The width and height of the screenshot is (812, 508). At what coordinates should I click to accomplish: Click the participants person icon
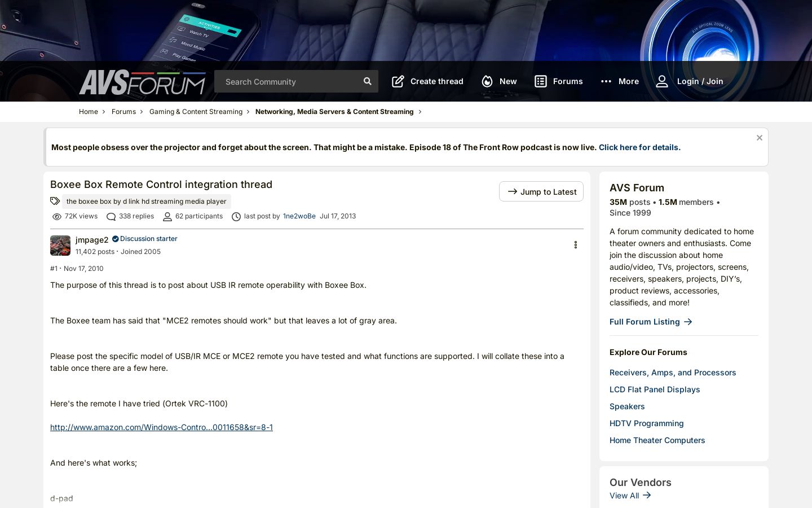pos(167,217)
